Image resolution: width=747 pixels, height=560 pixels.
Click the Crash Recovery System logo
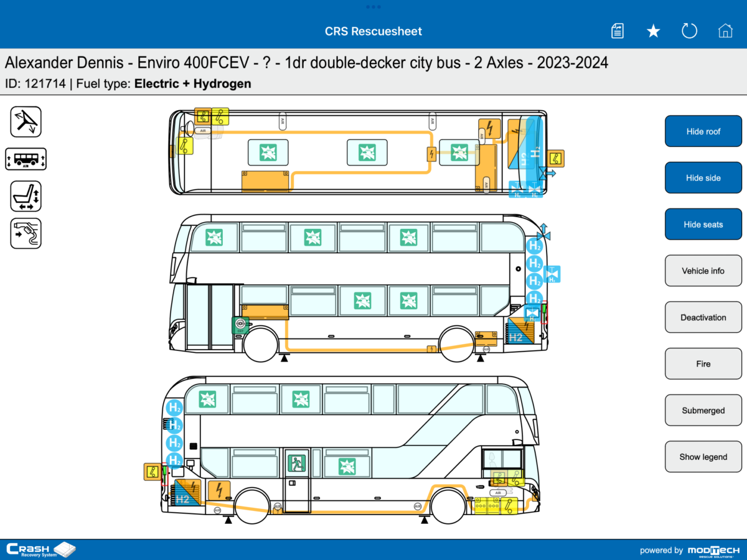pos(40,549)
